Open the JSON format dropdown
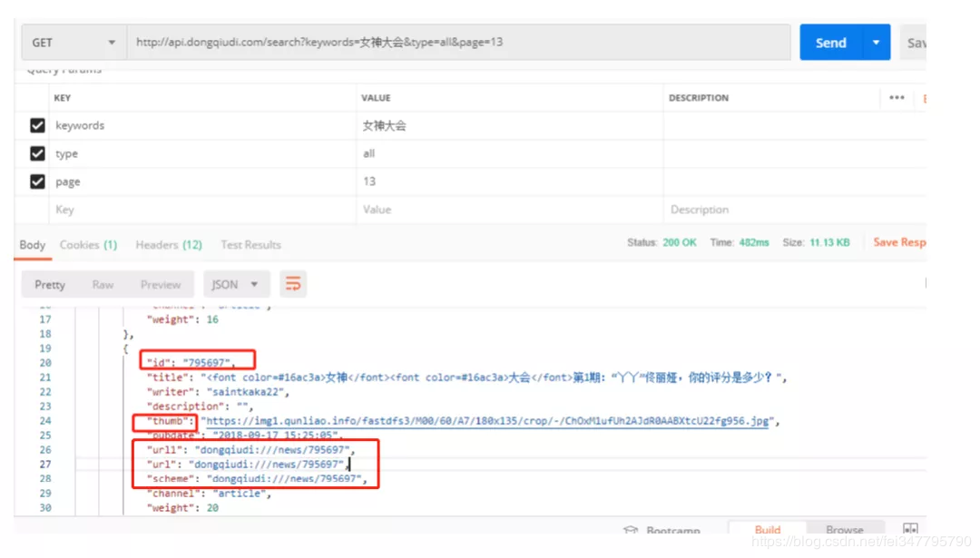This screenshot has width=980, height=558. 236,285
